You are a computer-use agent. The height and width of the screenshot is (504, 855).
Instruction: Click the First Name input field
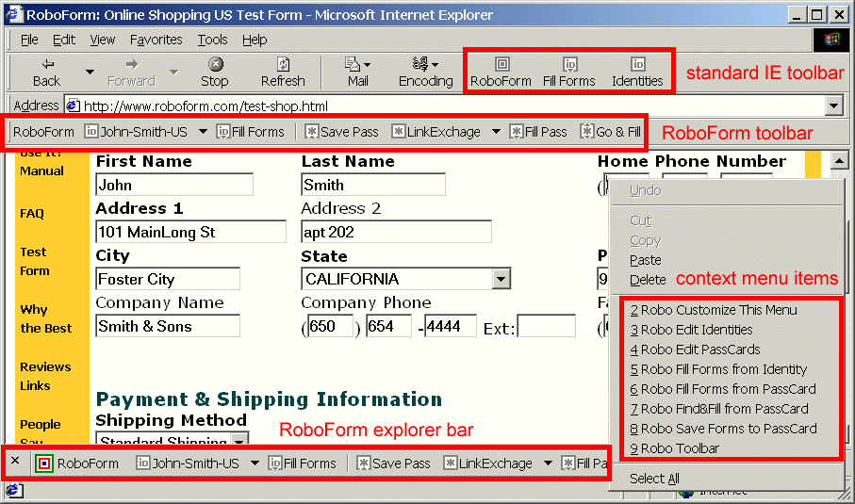174,185
